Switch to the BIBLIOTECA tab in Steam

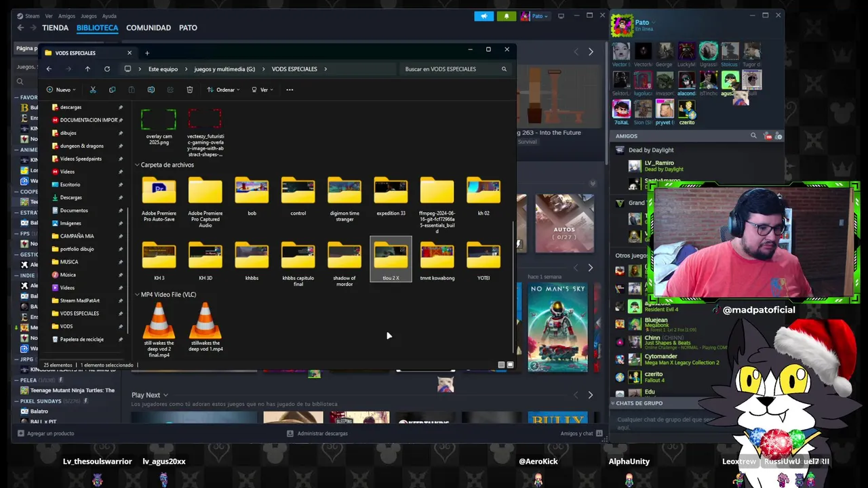click(x=97, y=28)
